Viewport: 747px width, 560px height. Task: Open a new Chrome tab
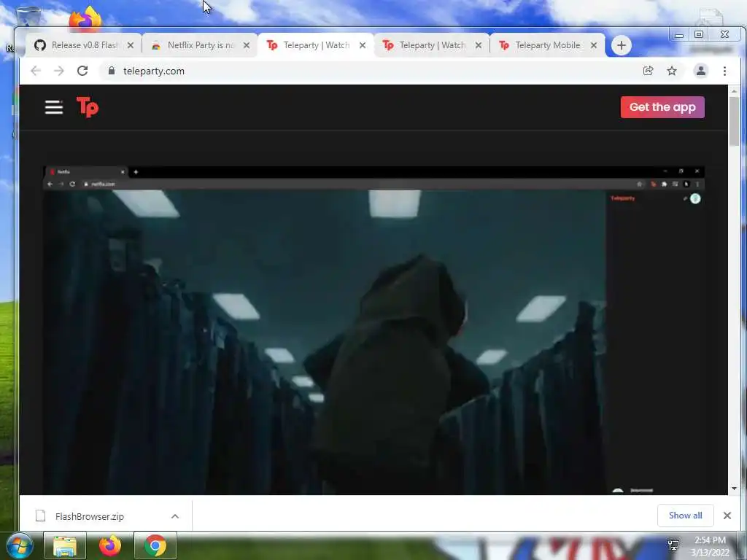click(x=622, y=45)
